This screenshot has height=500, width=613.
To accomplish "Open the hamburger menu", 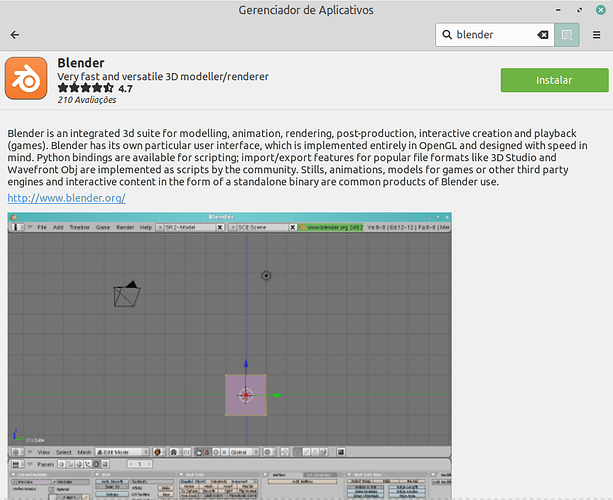I will click(x=596, y=35).
